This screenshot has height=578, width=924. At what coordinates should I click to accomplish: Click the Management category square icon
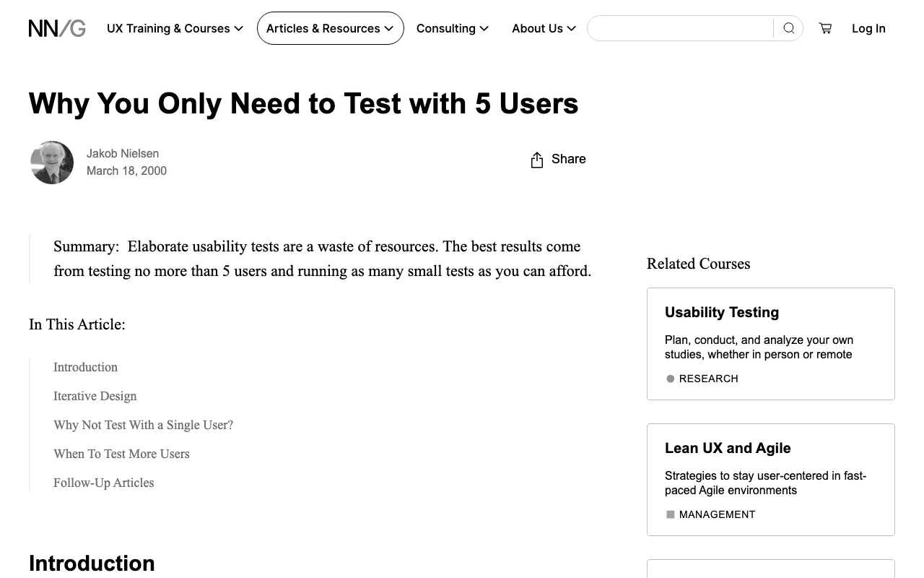pos(671,514)
